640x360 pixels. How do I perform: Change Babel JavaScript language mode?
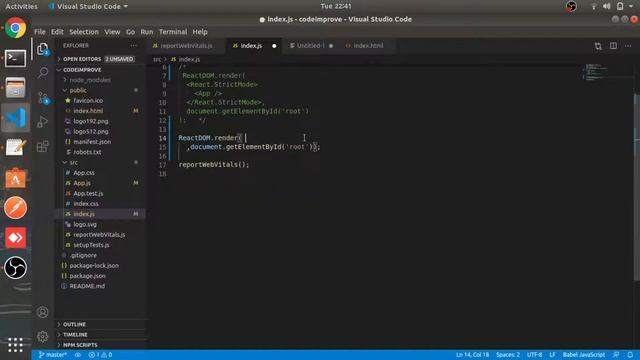[x=584, y=355]
